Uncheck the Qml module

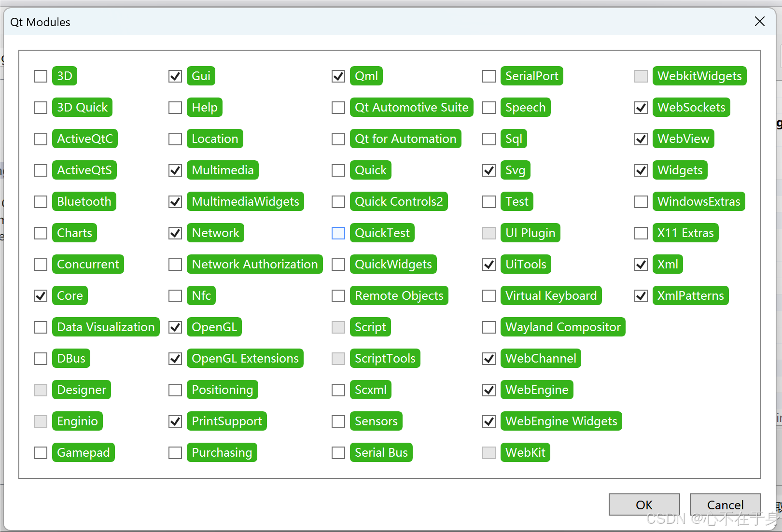point(338,76)
